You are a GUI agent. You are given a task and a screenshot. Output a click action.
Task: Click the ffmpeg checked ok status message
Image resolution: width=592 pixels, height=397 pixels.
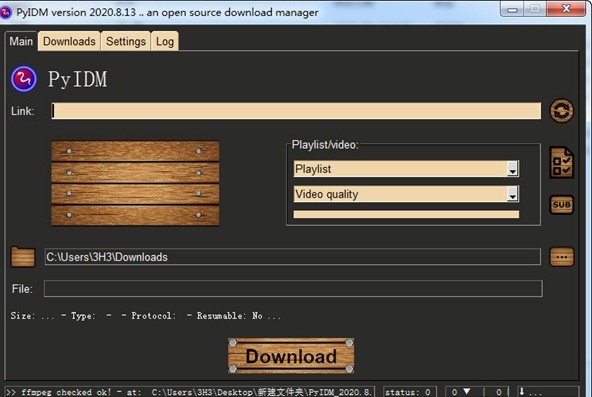pos(189,392)
